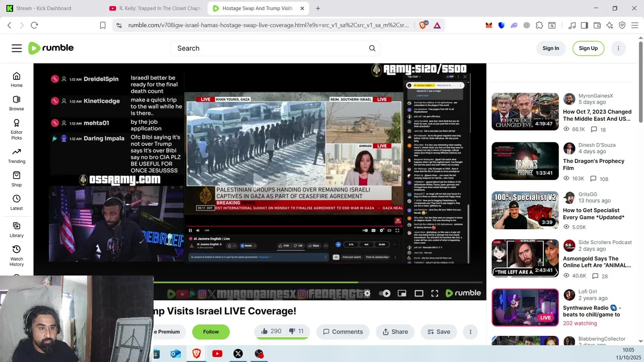Click Rumble logo in player bar
The image size is (644, 362).
coord(463,293)
